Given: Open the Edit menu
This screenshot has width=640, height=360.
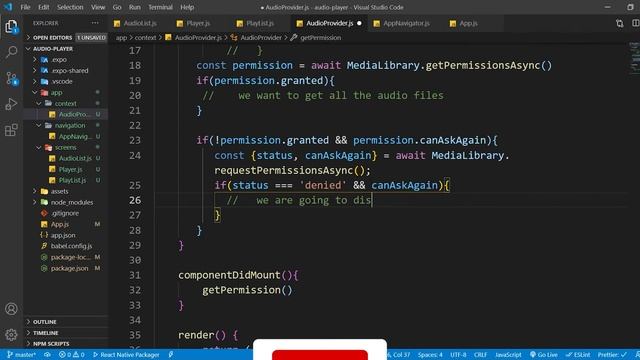Looking at the screenshot, I should [44, 7].
